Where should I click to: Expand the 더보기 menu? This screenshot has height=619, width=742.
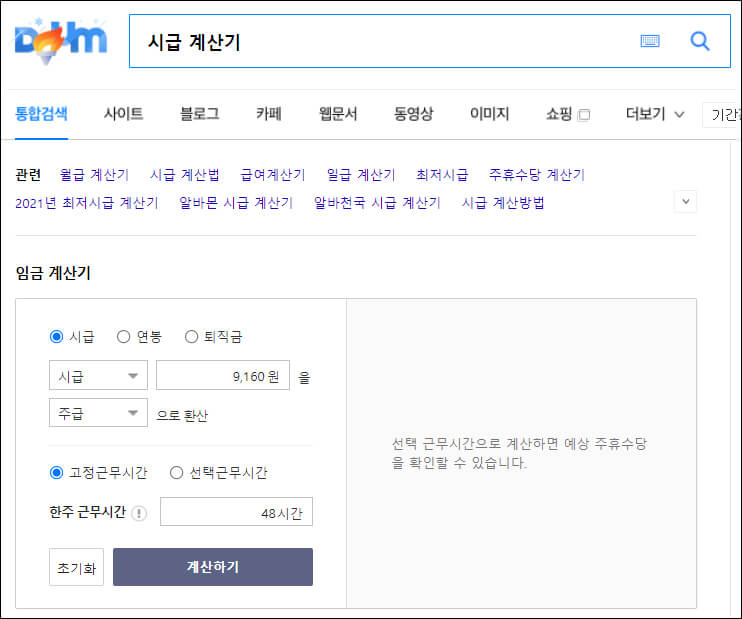[x=655, y=114]
